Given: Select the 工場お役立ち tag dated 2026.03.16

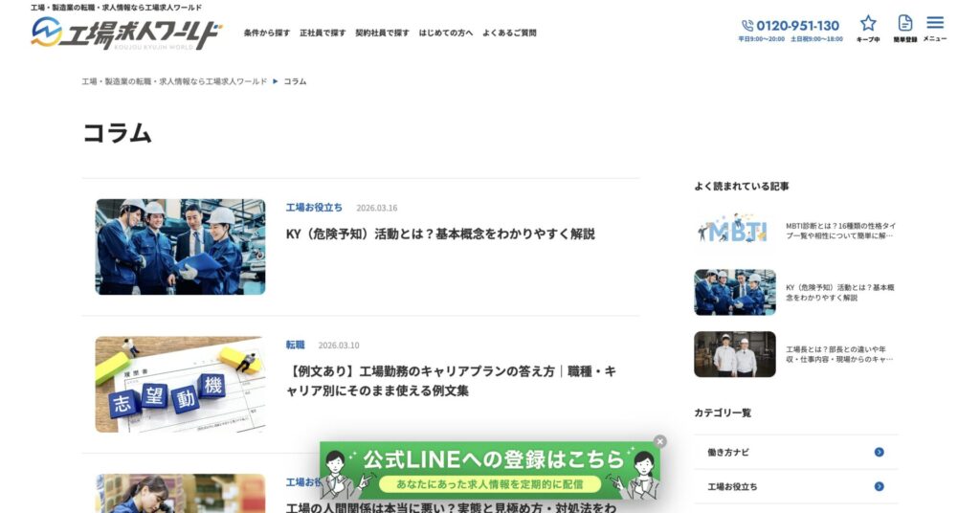Looking at the screenshot, I should (x=314, y=208).
